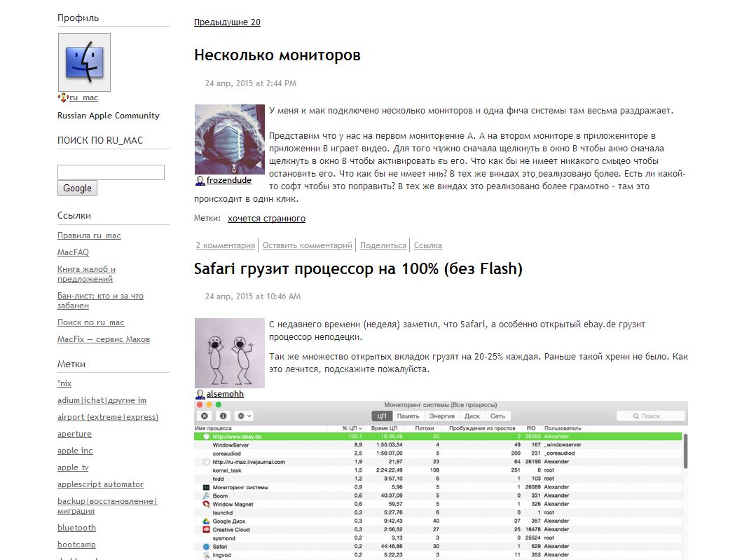The image size is (756, 560).
Task: Sort by Имя процесса column header
Action: click(x=213, y=428)
